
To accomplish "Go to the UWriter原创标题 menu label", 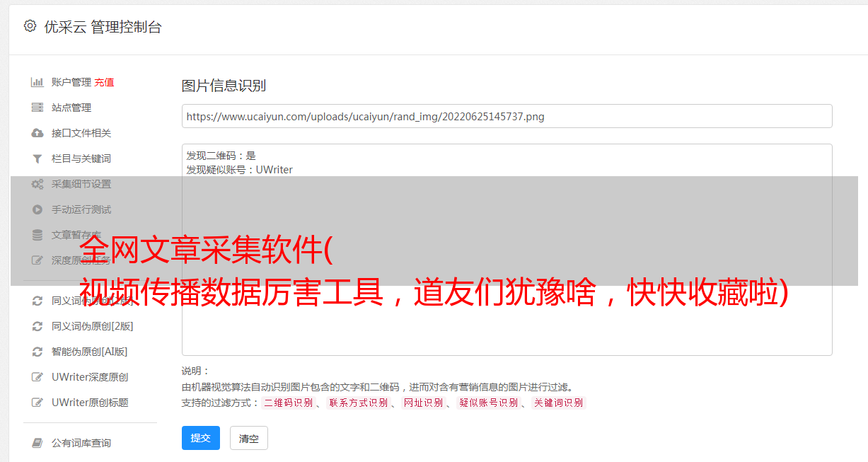I will pyautogui.click(x=90, y=403).
